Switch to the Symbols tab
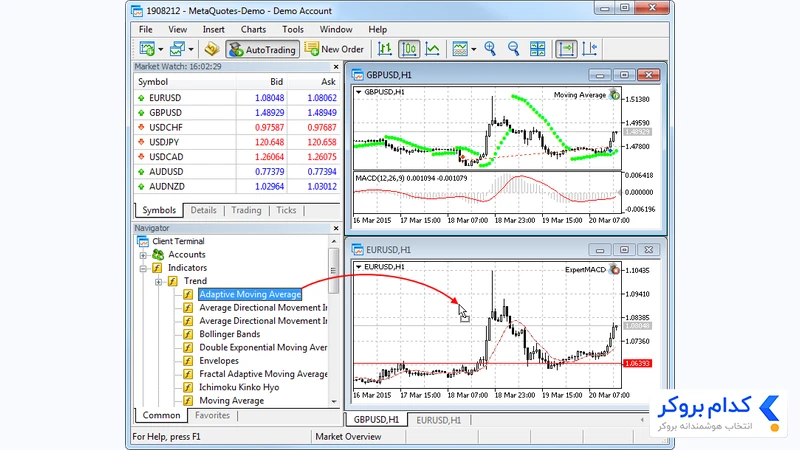 pyautogui.click(x=159, y=210)
